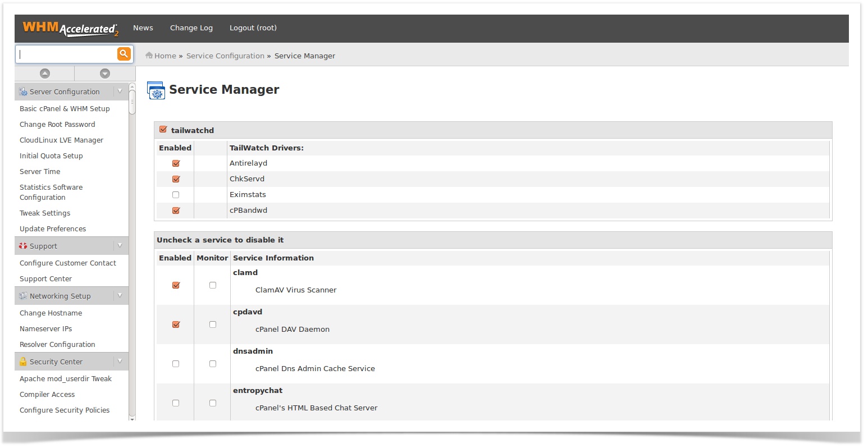The width and height of the screenshot is (868, 448).
Task: Open the News menu item
Action: pyautogui.click(x=143, y=28)
